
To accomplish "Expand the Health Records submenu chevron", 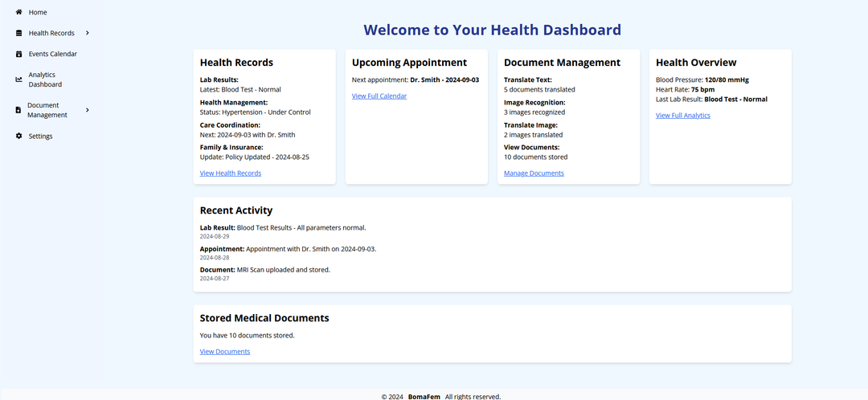I will tap(88, 33).
